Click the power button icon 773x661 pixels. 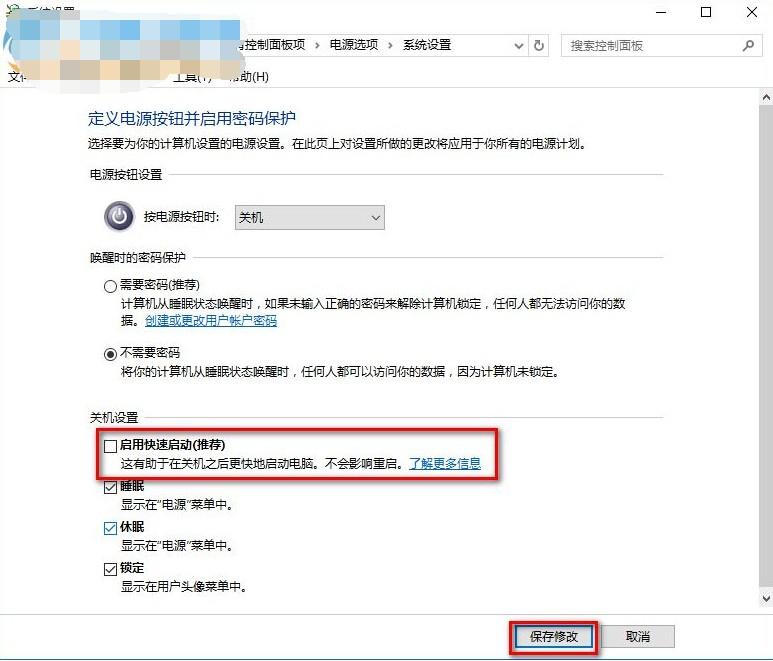119,216
